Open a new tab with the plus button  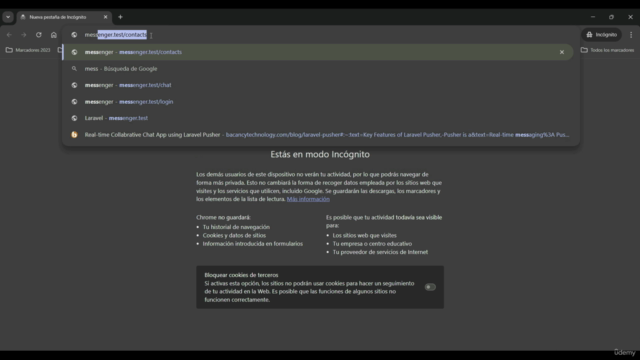pos(120,17)
